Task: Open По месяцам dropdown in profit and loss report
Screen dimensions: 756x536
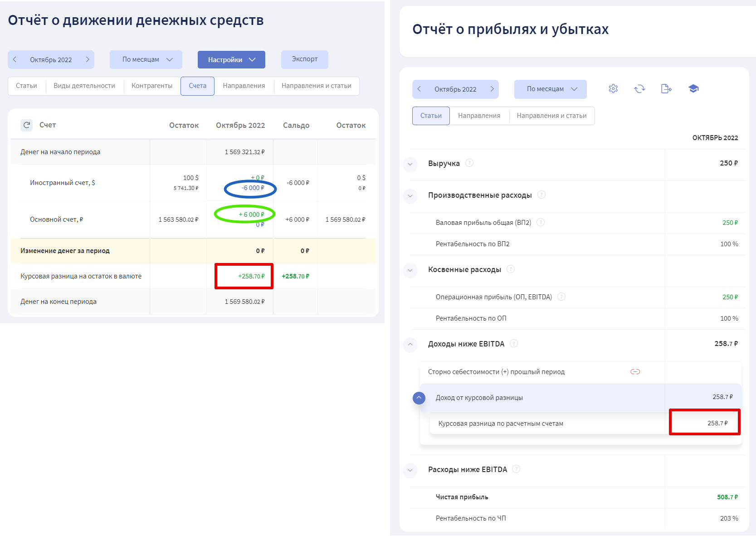Action: coord(551,89)
